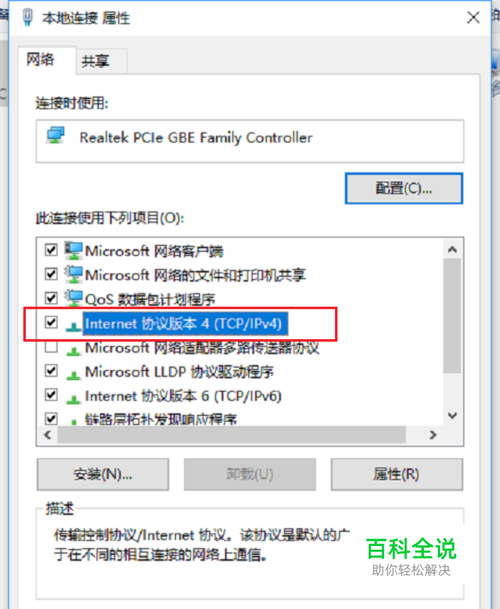Click the list scroll down arrow

click(452, 416)
